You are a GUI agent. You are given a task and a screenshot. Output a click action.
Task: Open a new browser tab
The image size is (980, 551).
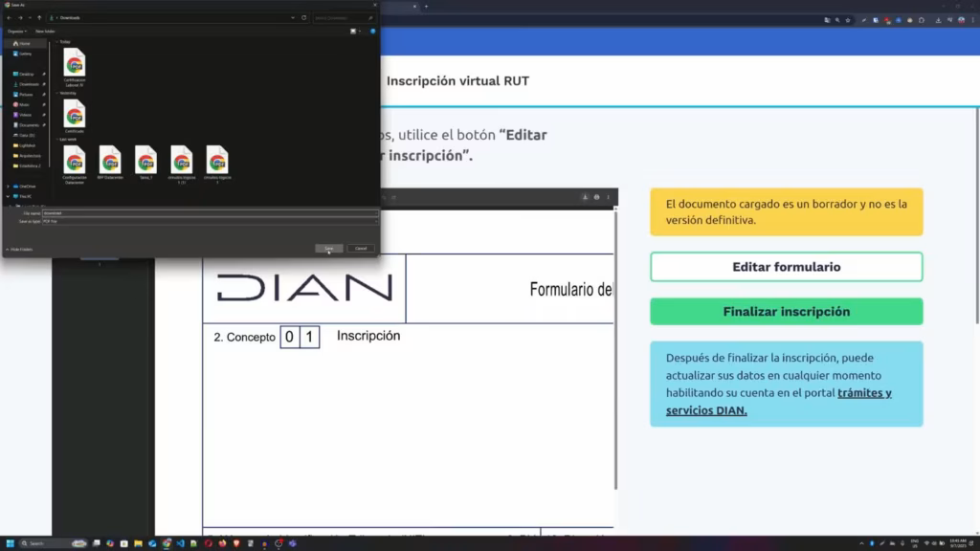pyautogui.click(x=426, y=7)
